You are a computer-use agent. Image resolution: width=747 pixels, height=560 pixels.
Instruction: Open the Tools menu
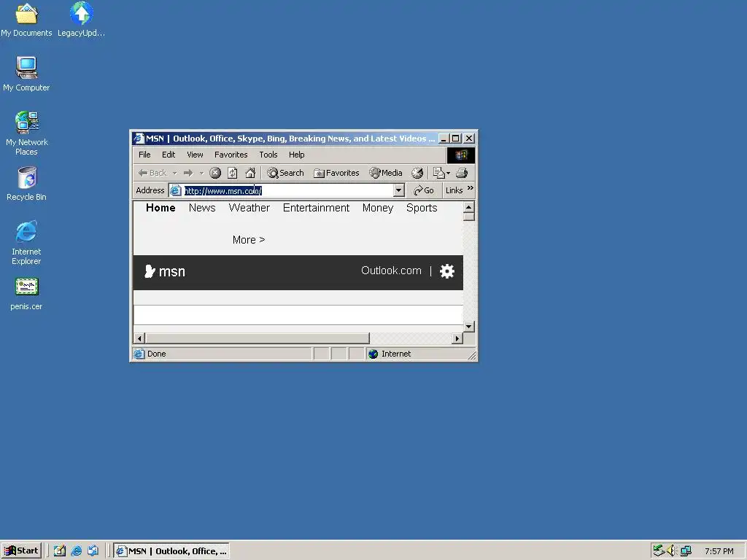[268, 155]
